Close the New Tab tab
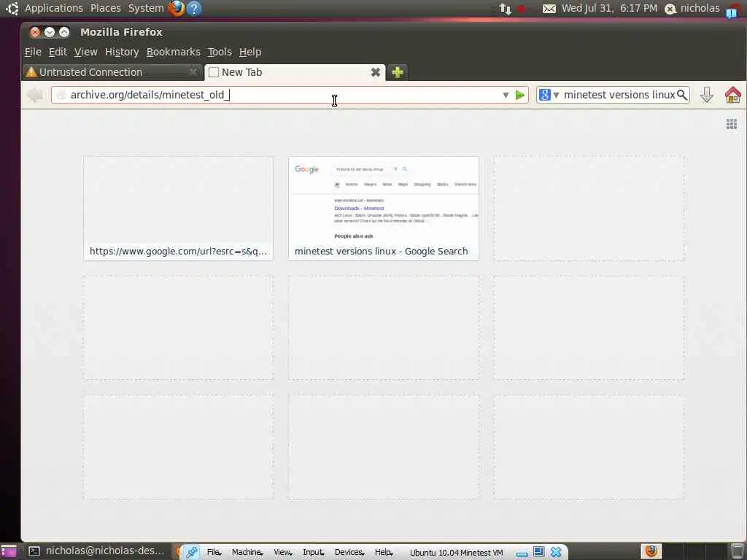Viewport: 747px width, 560px height. point(376,72)
